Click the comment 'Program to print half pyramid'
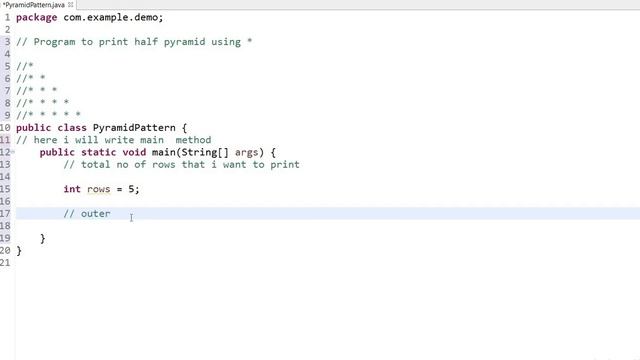 pyautogui.click(x=119, y=42)
